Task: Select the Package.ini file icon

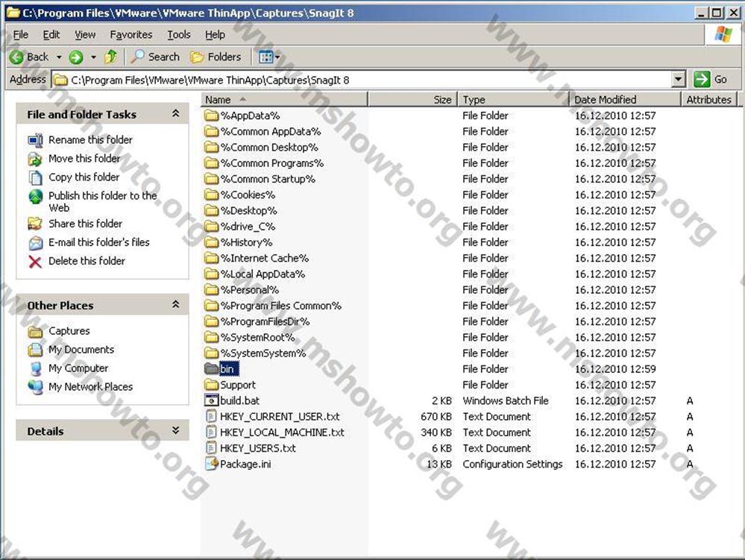Action: [x=212, y=464]
